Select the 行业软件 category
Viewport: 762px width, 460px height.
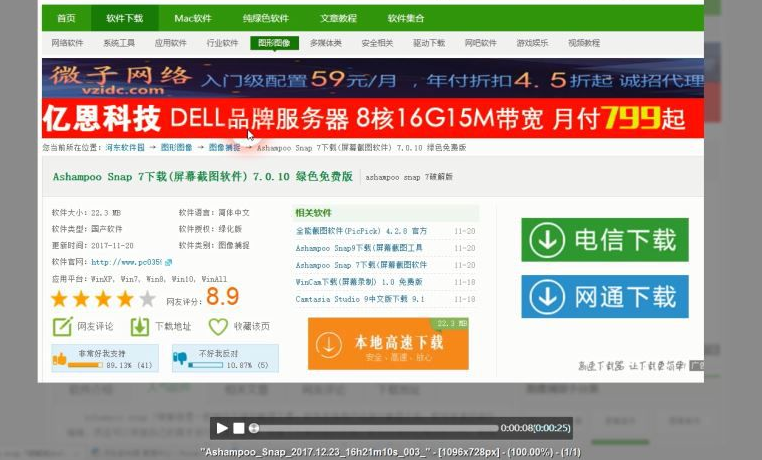pyautogui.click(x=223, y=43)
